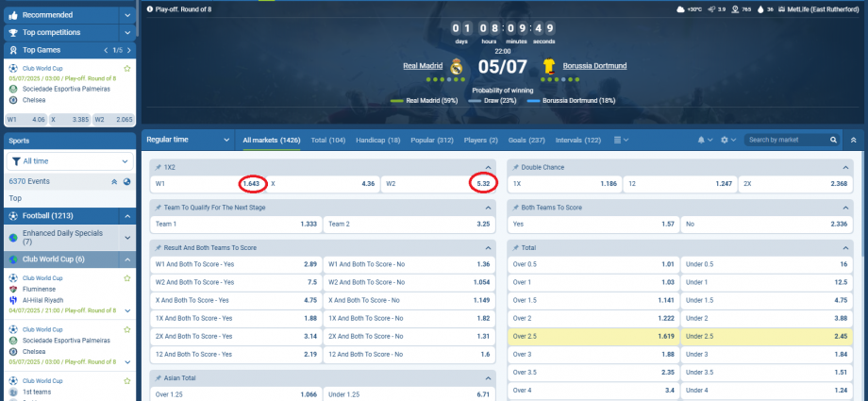Collapse all events with double-chevron icon
The height and width of the screenshot is (401, 868).
point(114,181)
